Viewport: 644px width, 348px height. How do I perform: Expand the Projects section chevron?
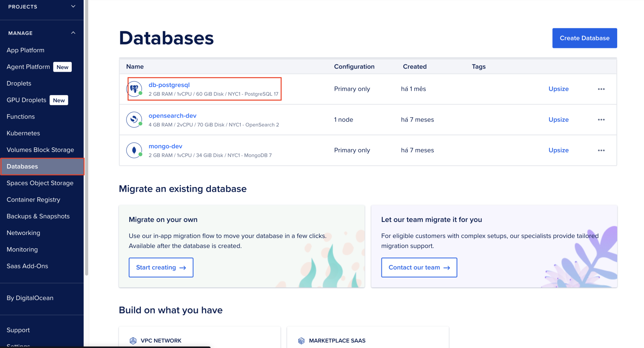73,7
